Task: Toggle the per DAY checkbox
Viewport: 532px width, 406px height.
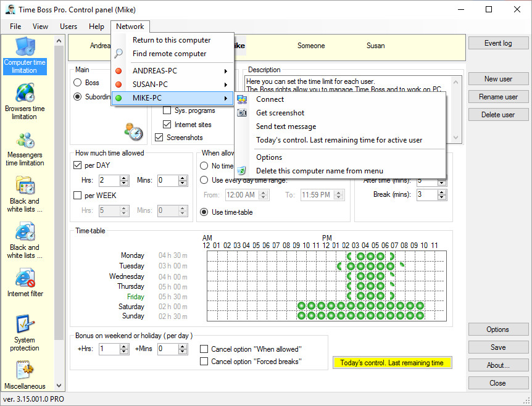Action: pos(77,165)
